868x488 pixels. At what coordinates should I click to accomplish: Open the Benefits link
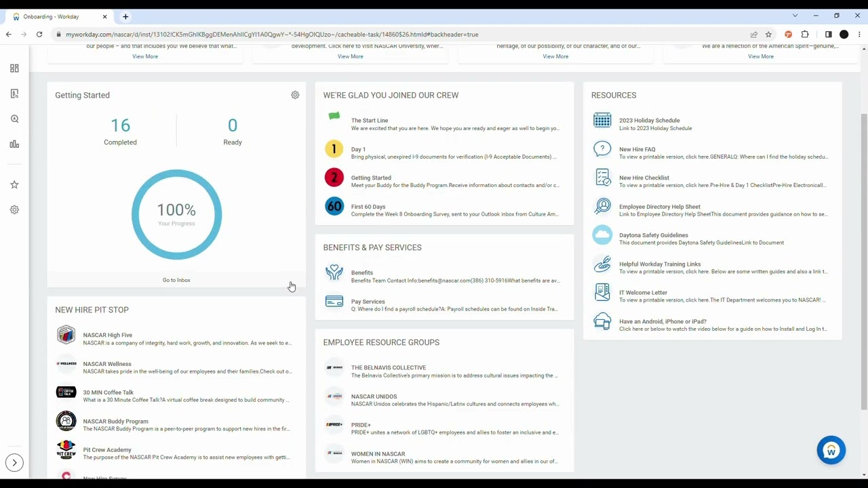click(362, 272)
